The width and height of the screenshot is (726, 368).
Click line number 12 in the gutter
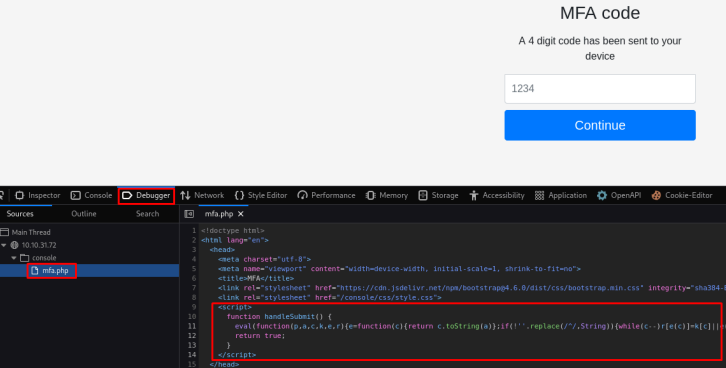point(192,336)
